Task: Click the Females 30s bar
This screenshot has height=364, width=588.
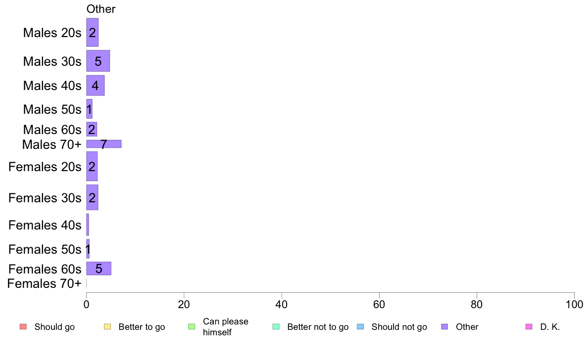Action: 92,197
